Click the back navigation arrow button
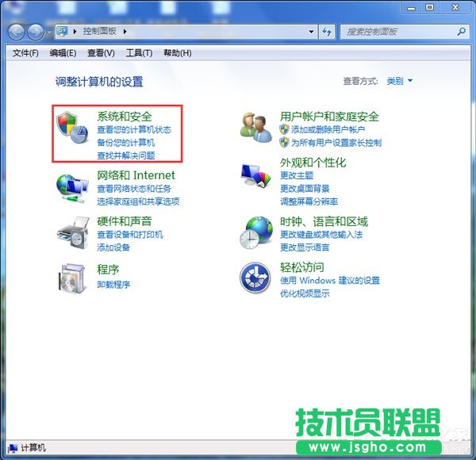This screenshot has width=476, height=460. click(17, 32)
